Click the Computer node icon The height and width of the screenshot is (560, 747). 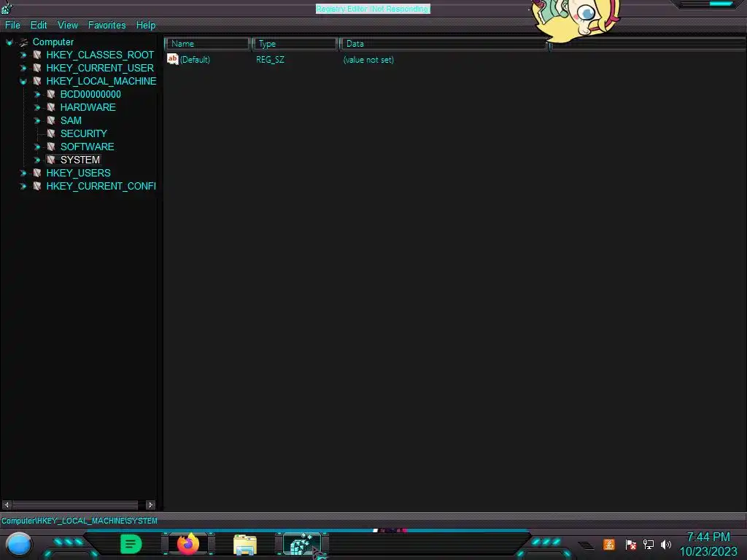pos(24,42)
